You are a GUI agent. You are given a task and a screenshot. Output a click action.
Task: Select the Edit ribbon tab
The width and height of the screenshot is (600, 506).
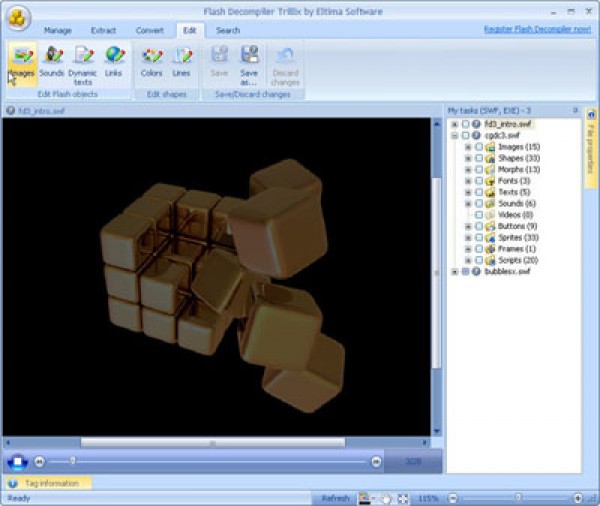pyautogui.click(x=190, y=31)
